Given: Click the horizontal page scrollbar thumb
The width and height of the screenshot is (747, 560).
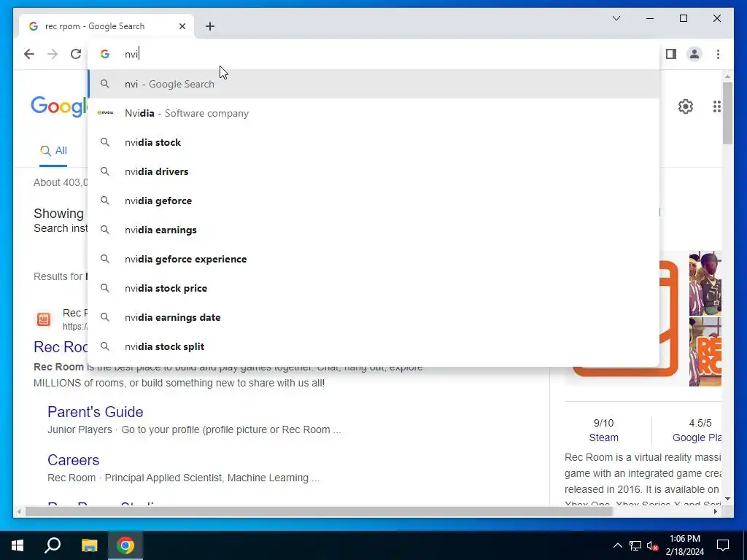Looking at the screenshot, I should pos(319,511).
